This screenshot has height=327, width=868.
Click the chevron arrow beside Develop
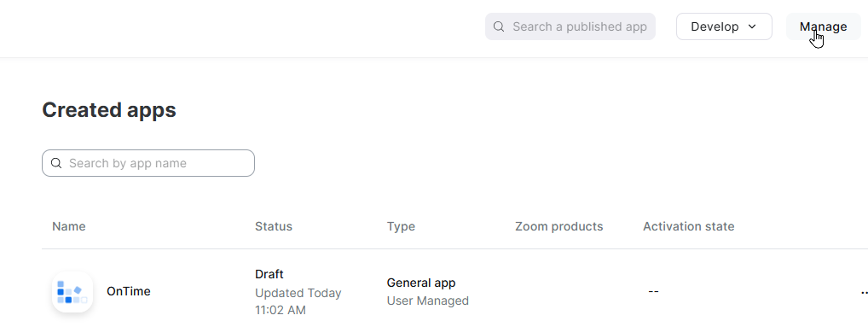coord(752,26)
